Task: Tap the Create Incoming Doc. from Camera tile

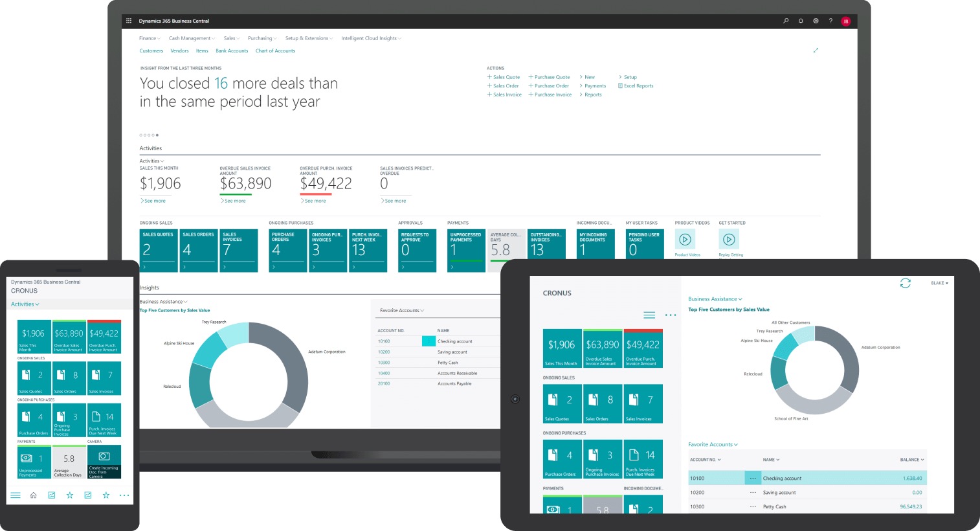Action: 104,460
